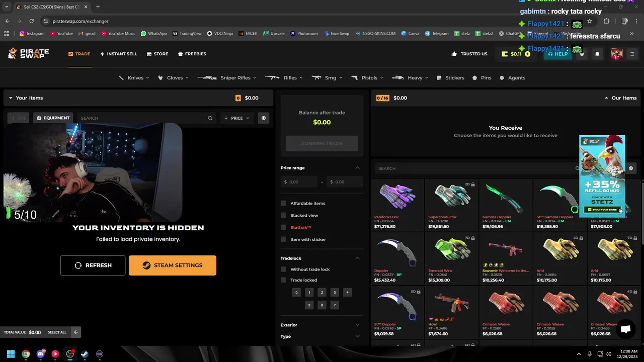Image resolution: width=644 pixels, height=362 pixels.
Task: Add funds with the yellow plus icon
Action: pos(528,54)
